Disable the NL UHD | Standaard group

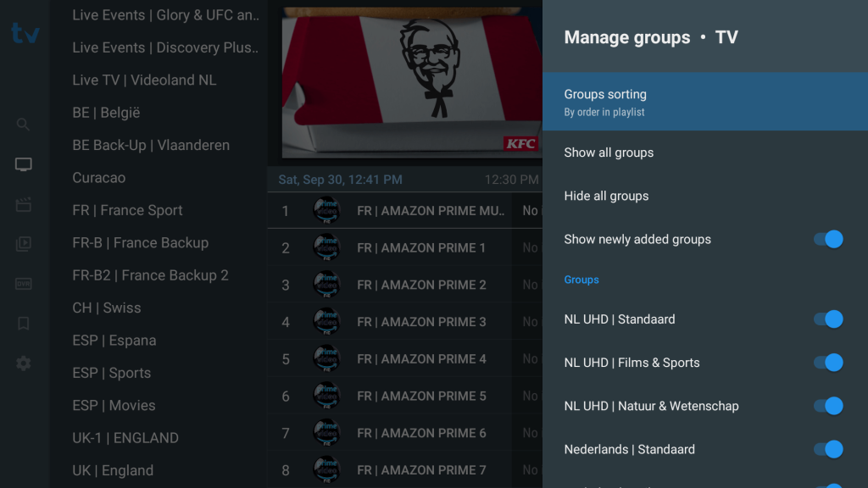(x=828, y=319)
